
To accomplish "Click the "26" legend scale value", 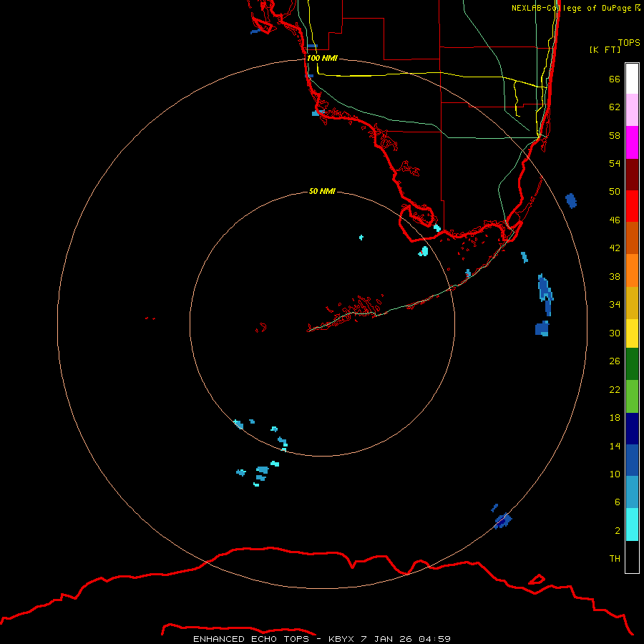I will coord(615,361).
